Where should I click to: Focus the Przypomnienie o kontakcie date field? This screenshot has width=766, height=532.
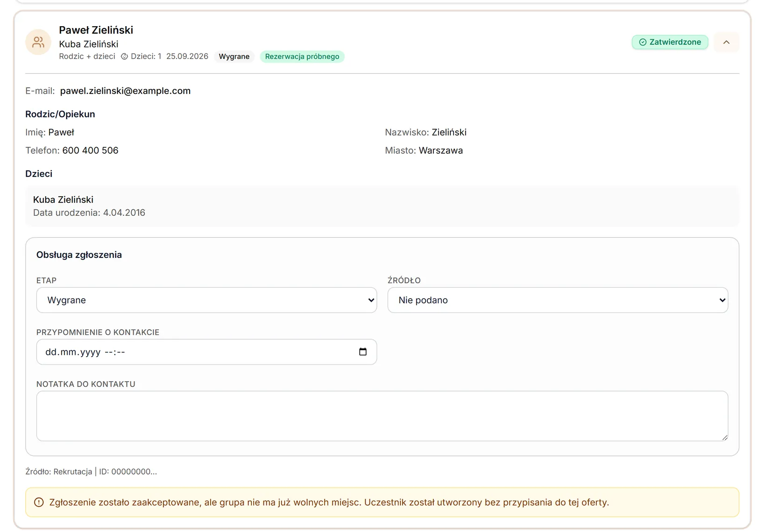[x=206, y=352]
